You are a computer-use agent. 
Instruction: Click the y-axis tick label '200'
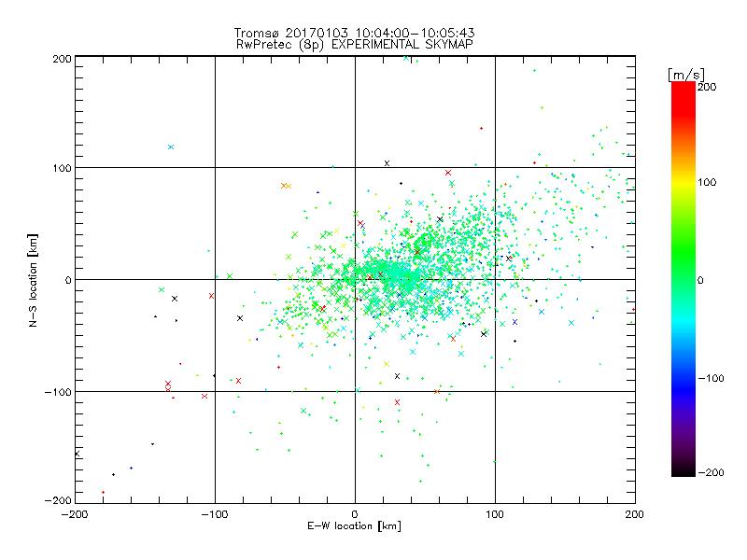(62, 59)
